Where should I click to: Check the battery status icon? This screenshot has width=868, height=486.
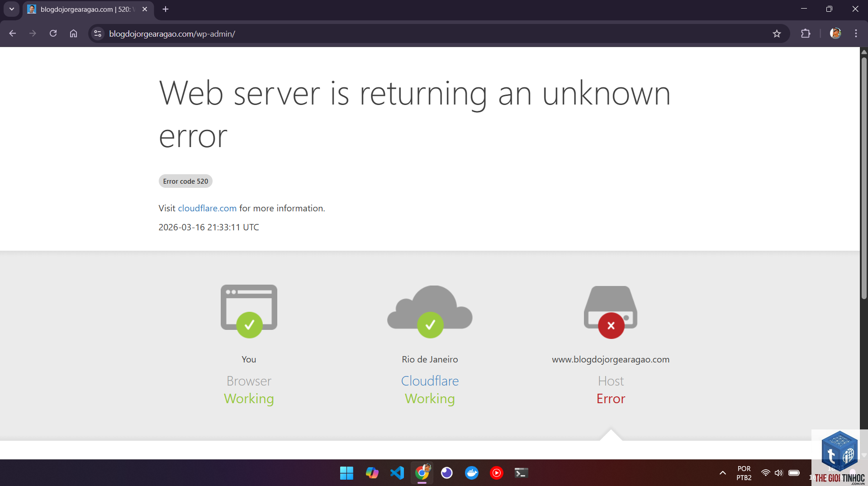click(794, 473)
